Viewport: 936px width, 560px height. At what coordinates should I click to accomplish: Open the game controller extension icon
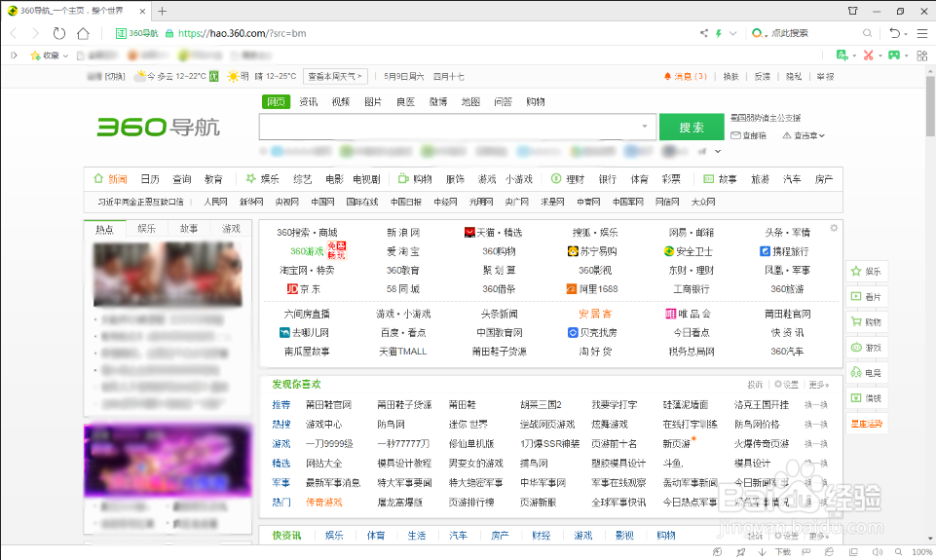coord(893,56)
